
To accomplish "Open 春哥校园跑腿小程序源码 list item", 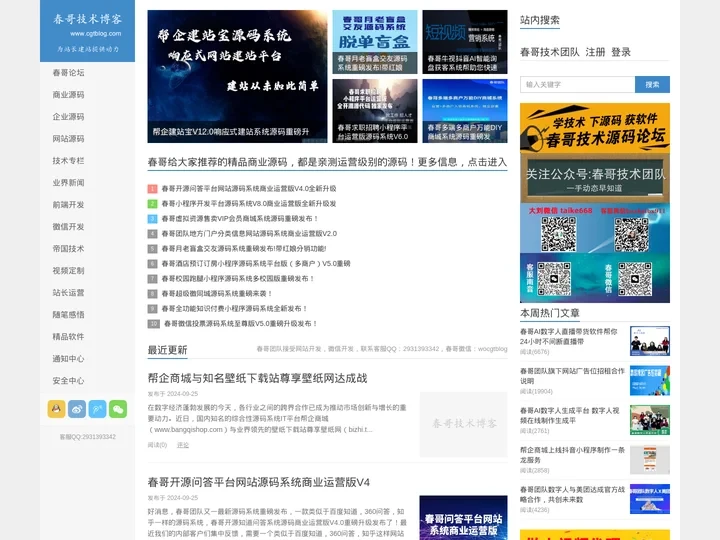I will point(238,279).
